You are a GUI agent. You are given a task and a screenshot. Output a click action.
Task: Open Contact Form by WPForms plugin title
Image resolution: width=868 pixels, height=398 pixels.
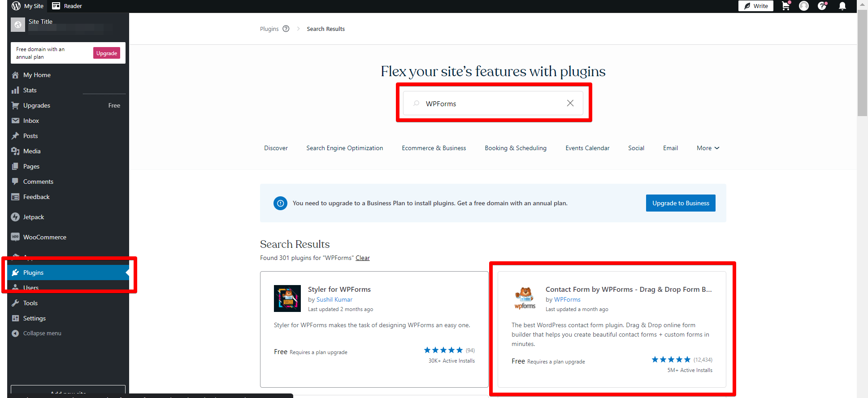629,289
